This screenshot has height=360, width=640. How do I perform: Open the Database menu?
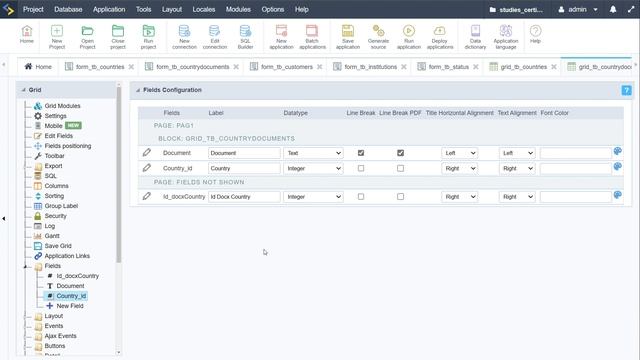(x=68, y=9)
